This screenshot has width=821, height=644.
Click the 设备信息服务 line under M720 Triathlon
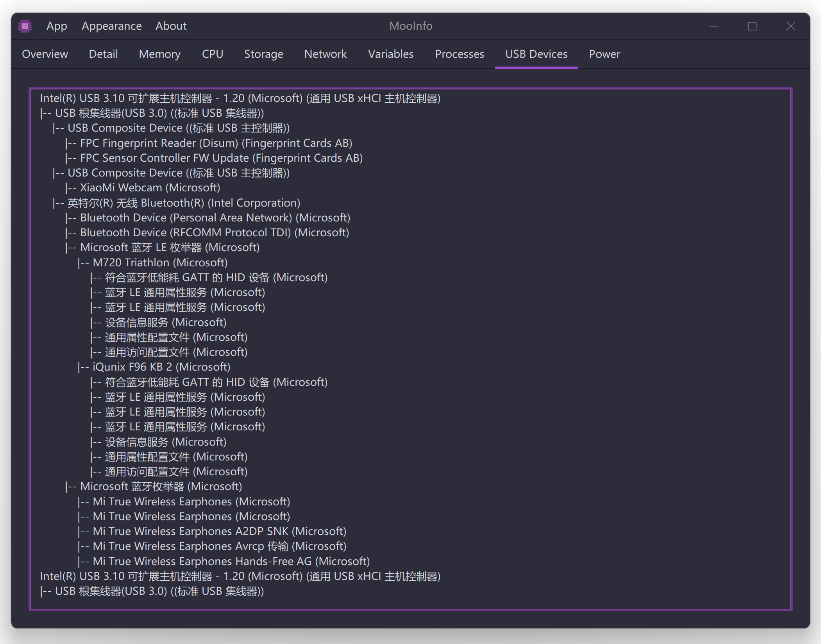[158, 322]
